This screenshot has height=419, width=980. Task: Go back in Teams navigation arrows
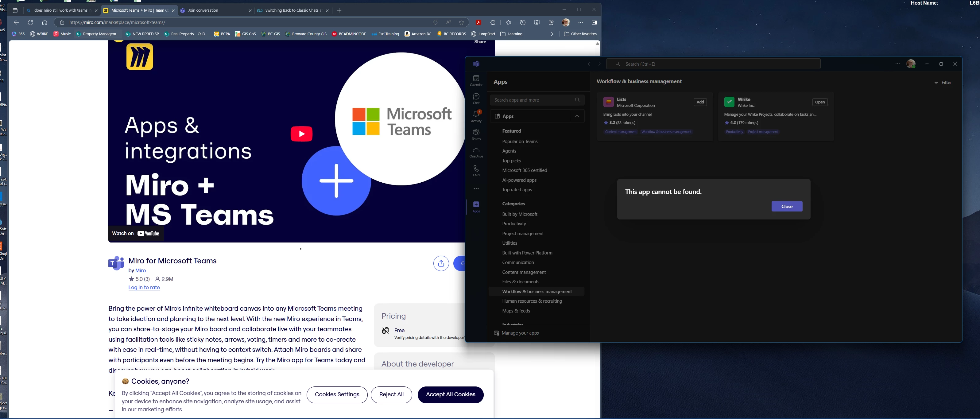[589, 64]
